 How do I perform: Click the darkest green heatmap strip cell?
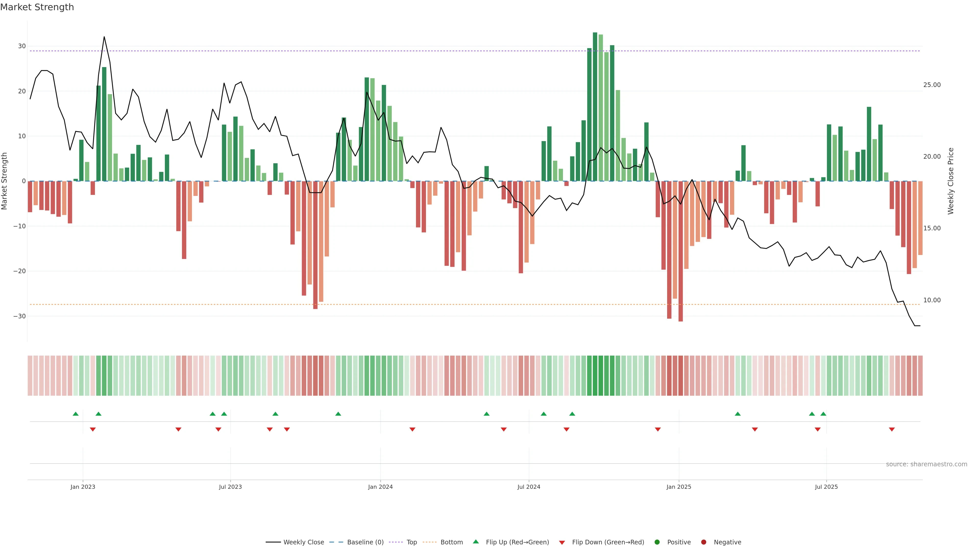pyautogui.click(x=595, y=376)
